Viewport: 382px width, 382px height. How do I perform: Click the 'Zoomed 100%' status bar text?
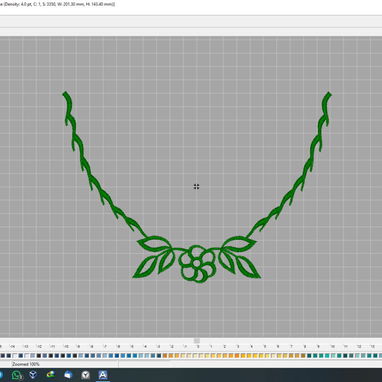(26, 364)
